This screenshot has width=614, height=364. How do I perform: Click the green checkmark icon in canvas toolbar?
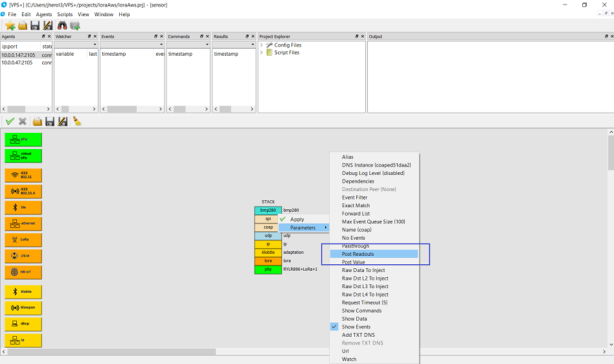[10, 121]
